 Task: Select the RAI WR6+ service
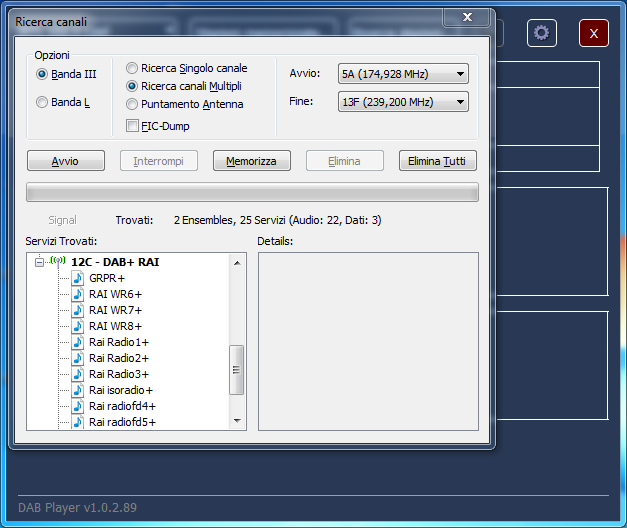[115, 294]
